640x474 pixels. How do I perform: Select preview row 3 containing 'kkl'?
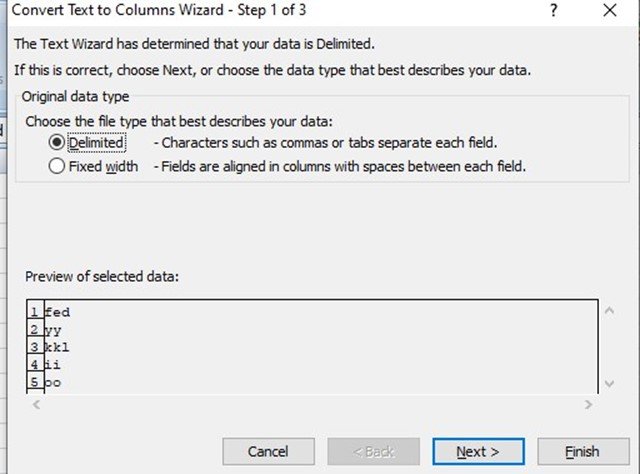tap(312, 347)
